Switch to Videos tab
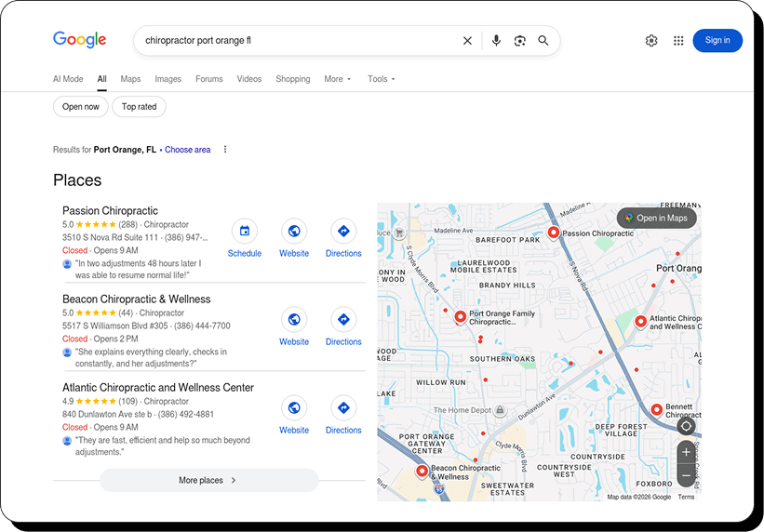Image resolution: width=764 pixels, height=532 pixels. pos(249,79)
